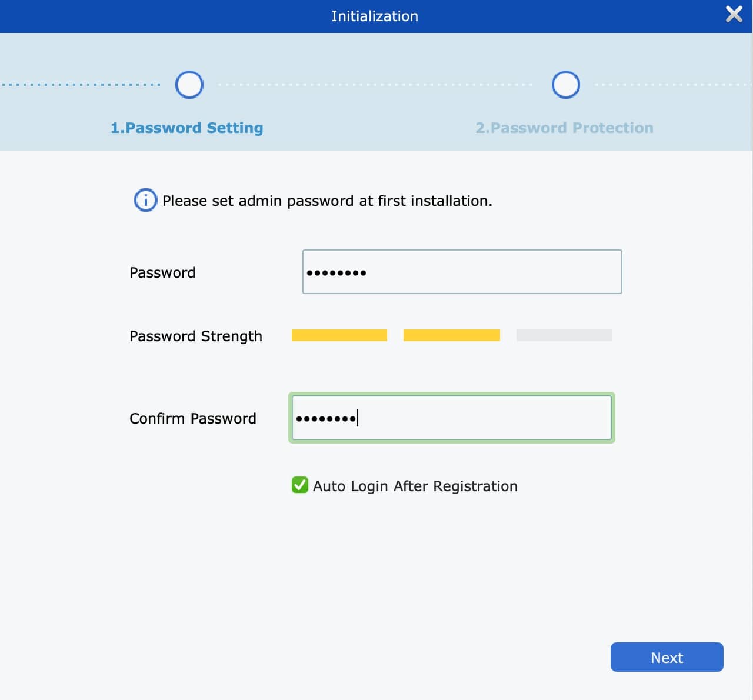Click the Auto Login After Registration text
Screen dimensions: 753x700
(x=415, y=486)
